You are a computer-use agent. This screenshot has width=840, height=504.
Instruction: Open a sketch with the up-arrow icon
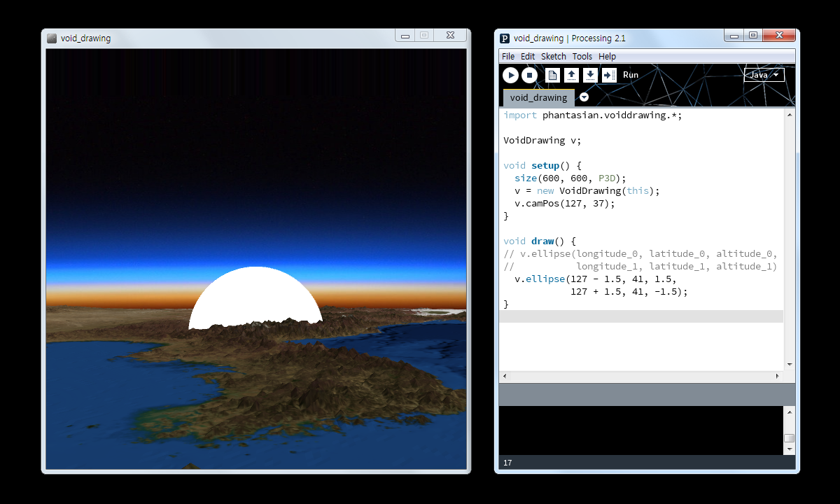[x=571, y=75]
